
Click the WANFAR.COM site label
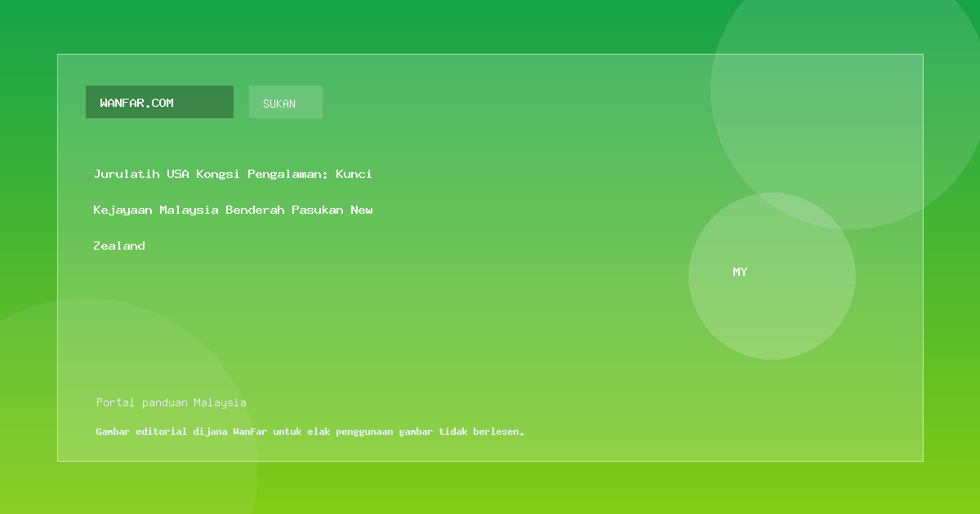tap(159, 102)
